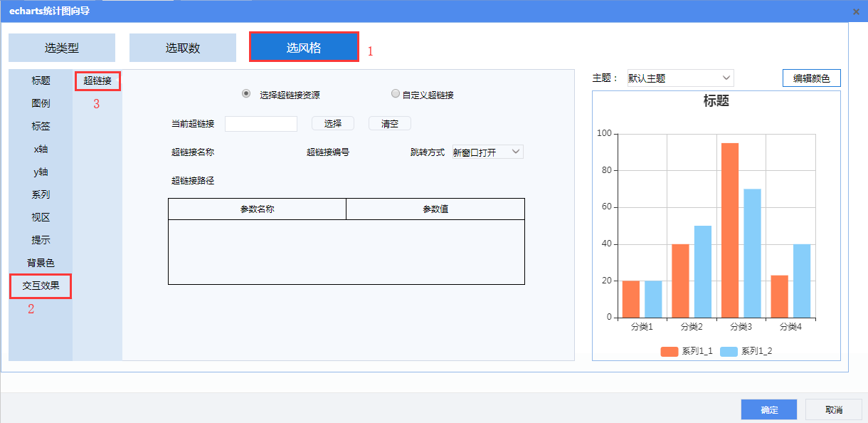The height and width of the screenshot is (423, 868).
Task: Confirm with the 确定 button
Action: coord(769,409)
